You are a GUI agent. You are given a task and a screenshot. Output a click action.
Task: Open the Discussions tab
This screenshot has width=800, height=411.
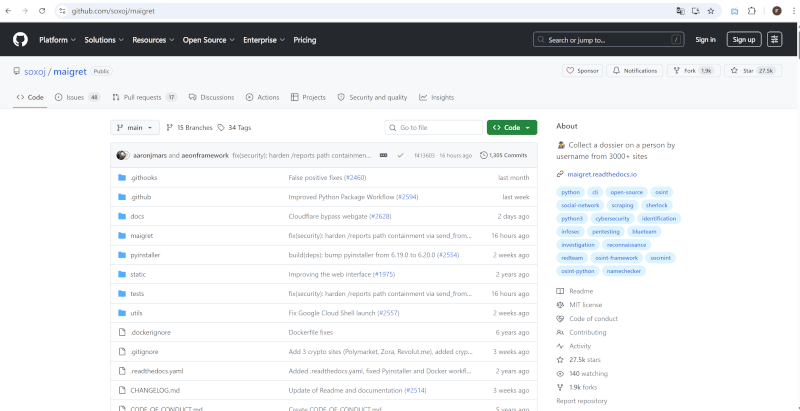(211, 97)
